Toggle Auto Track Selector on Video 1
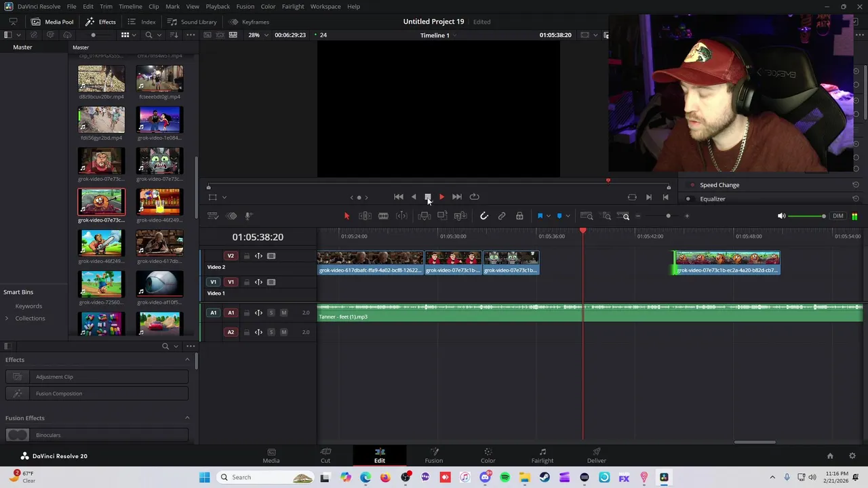The width and height of the screenshot is (868, 488). (258, 282)
